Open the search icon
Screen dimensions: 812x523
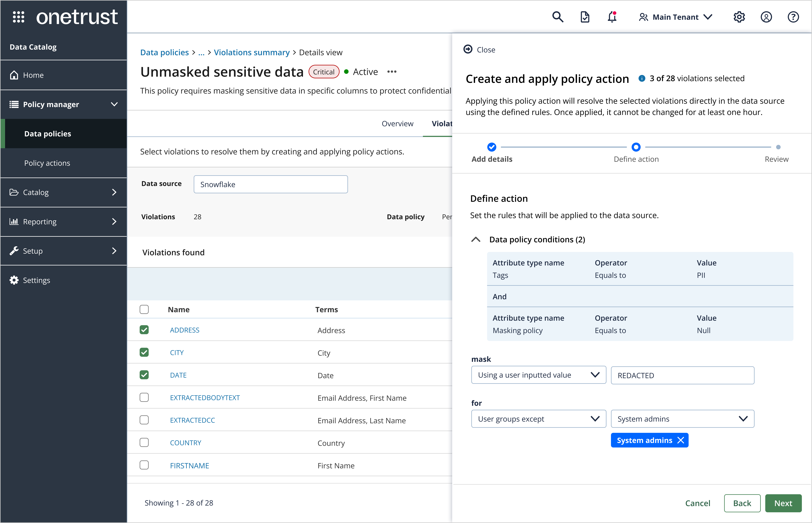(558, 17)
